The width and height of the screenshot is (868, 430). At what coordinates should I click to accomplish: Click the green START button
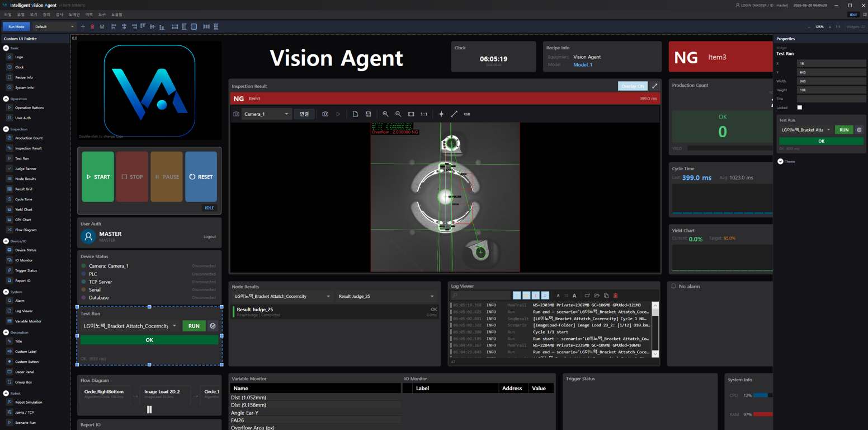pyautogui.click(x=98, y=177)
